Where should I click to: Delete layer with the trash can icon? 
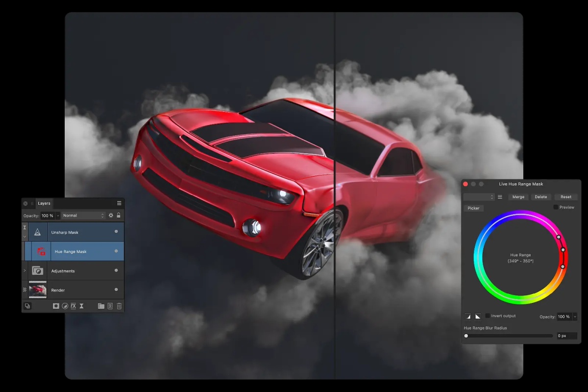tap(119, 306)
